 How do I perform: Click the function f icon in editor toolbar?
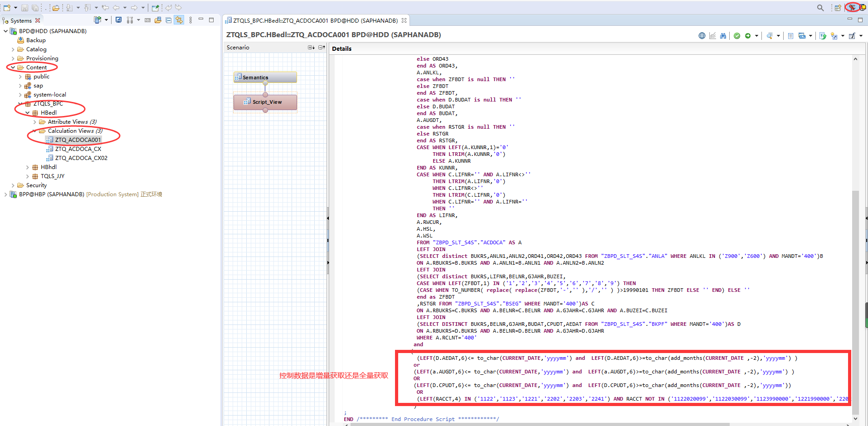click(x=852, y=36)
